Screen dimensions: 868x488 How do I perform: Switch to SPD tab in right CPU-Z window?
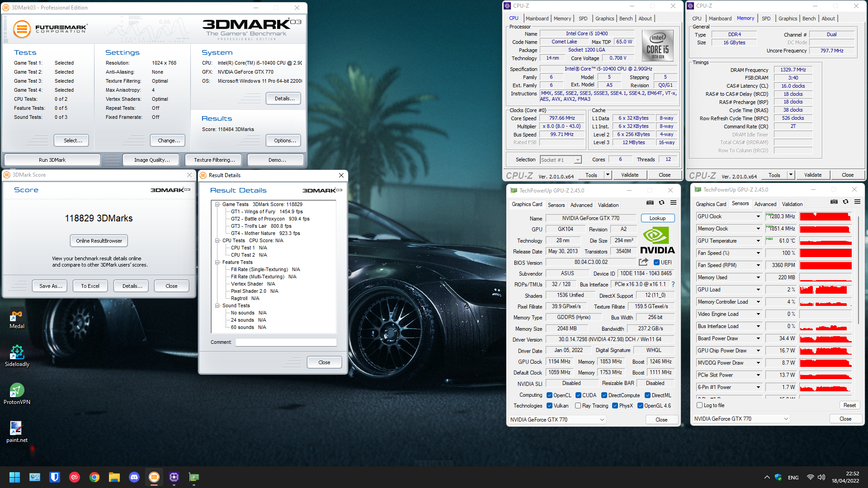click(x=766, y=19)
